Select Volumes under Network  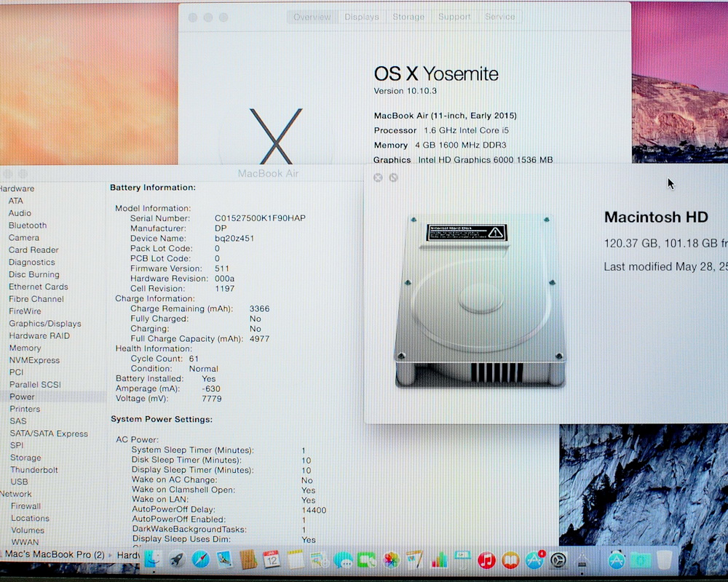(28, 530)
